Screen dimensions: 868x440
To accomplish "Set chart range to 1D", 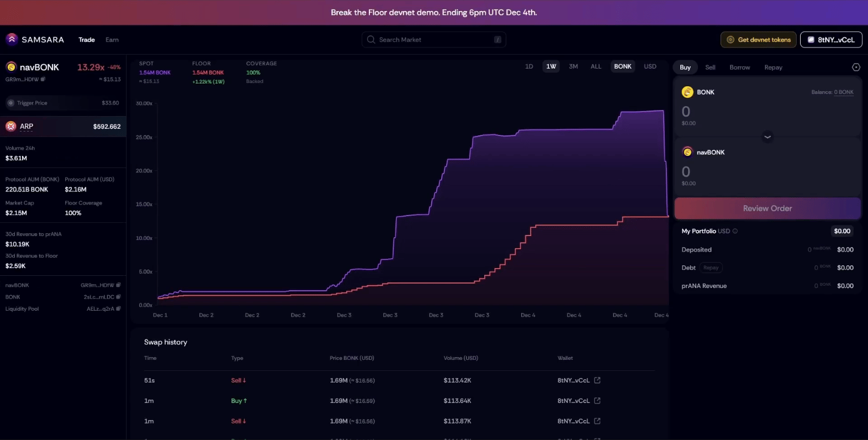I will click(529, 66).
